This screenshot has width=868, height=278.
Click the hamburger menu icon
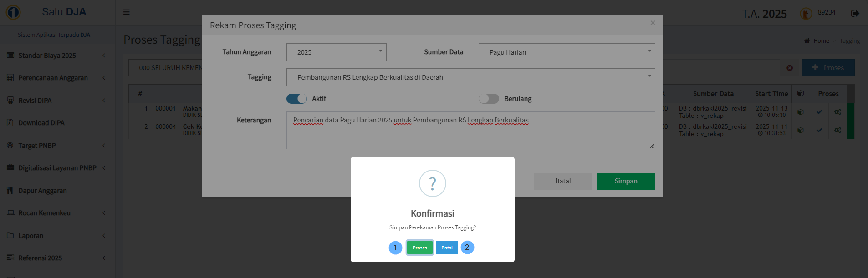point(127,12)
